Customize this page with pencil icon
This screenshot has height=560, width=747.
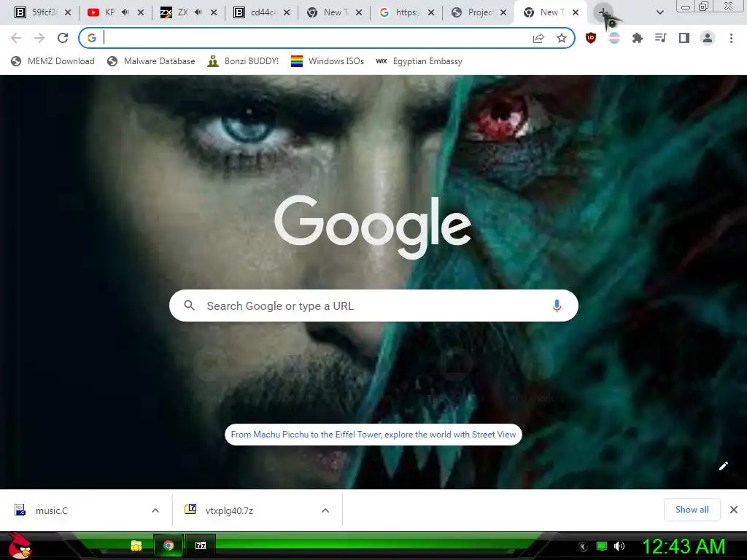[723, 466]
